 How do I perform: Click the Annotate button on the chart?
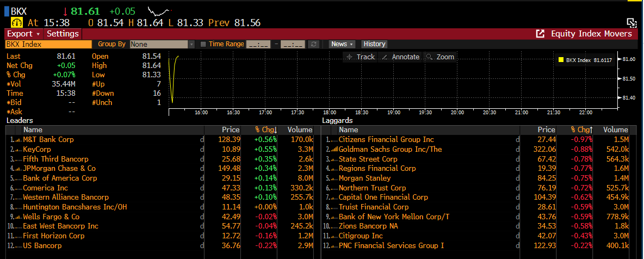400,57
